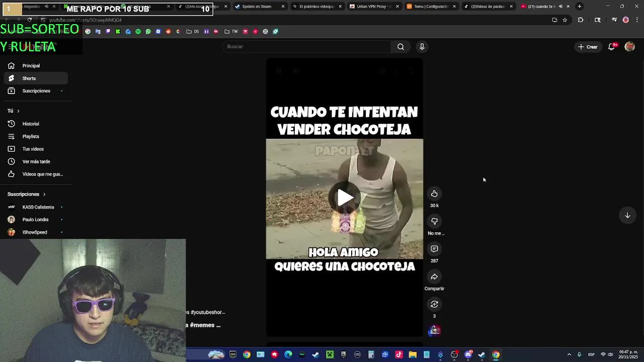Viewport: 644px width, 362px height.
Task: Open TikTok from the taskbar
Action: [x=399, y=354]
